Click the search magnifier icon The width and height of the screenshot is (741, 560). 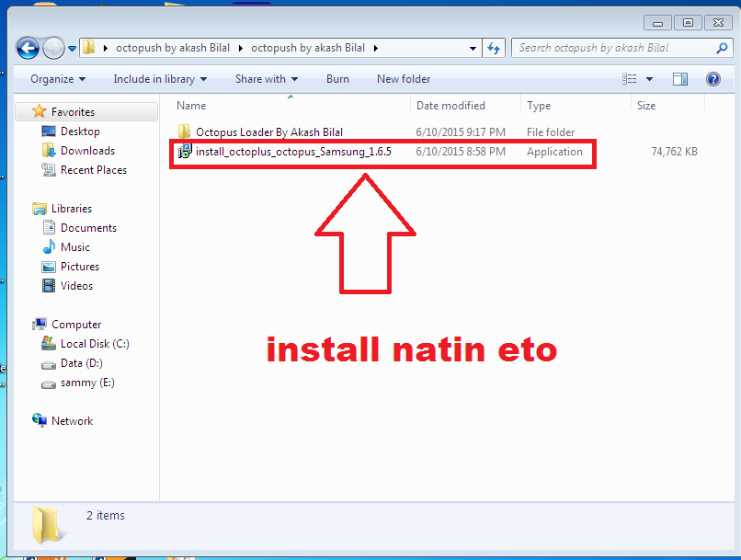tap(722, 48)
